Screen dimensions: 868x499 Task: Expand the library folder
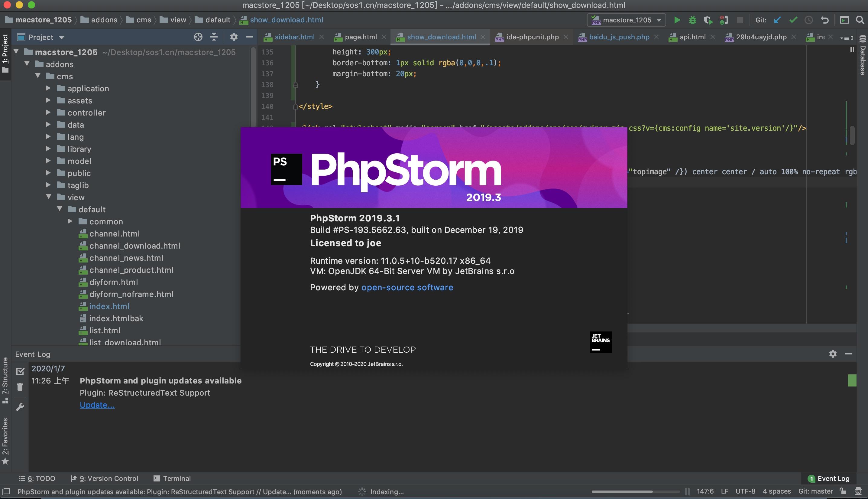(x=48, y=148)
